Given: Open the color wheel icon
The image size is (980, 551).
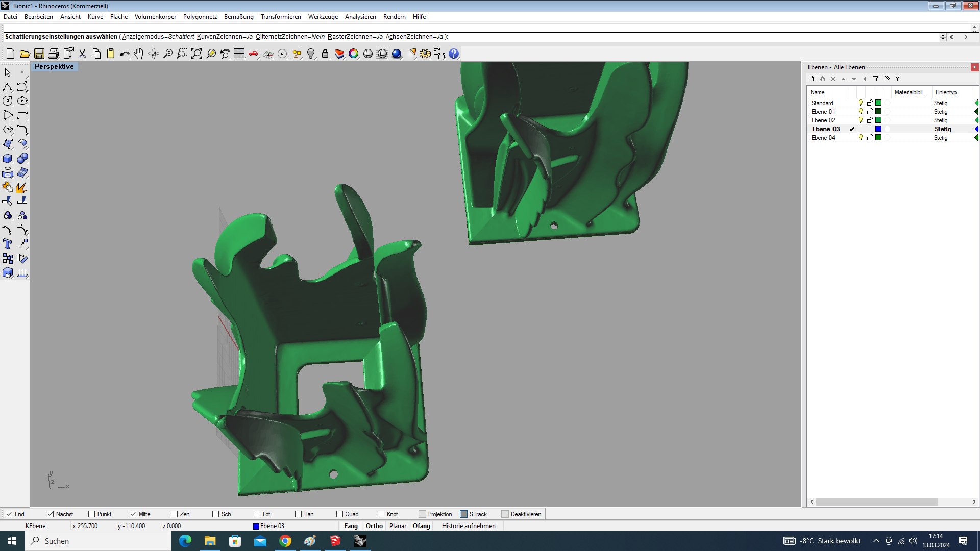Looking at the screenshot, I should pyautogui.click(x=353, y=54).
